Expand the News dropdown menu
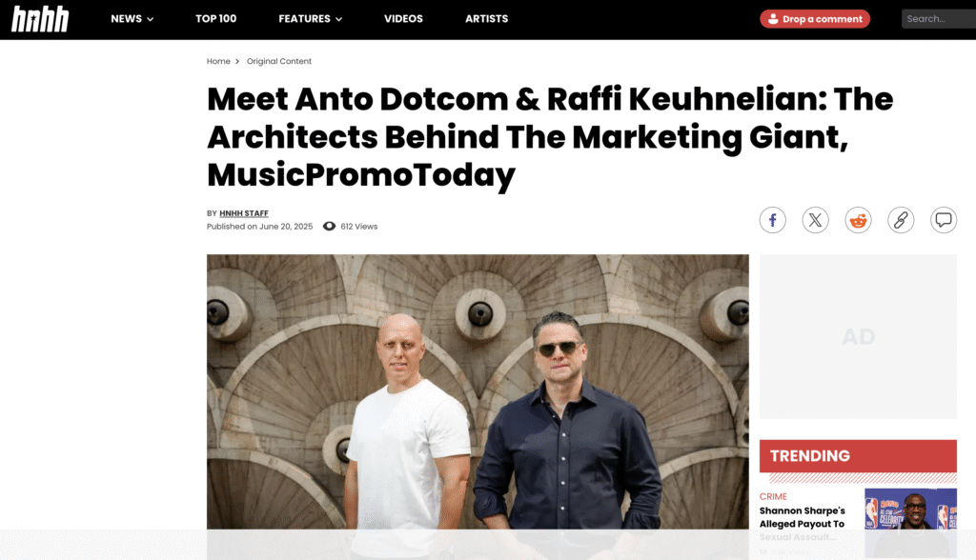976x560 pixels. [x=132, y=19]
